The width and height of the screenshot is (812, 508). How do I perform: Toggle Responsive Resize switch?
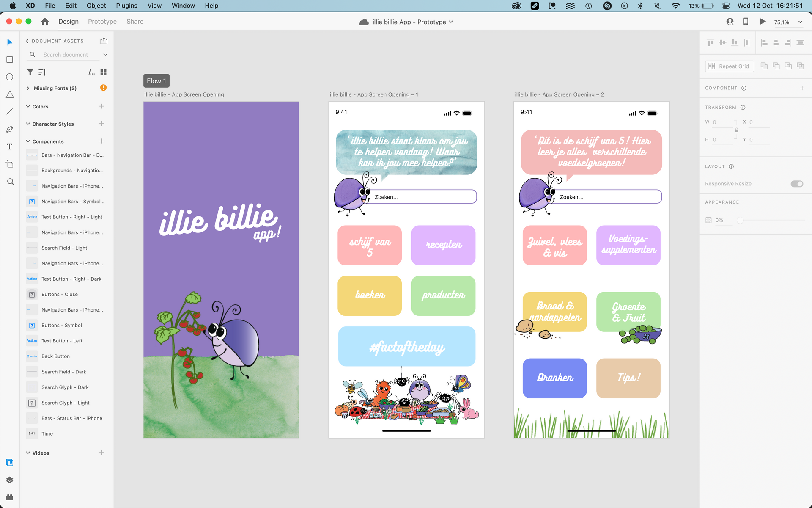click(797, 184)
